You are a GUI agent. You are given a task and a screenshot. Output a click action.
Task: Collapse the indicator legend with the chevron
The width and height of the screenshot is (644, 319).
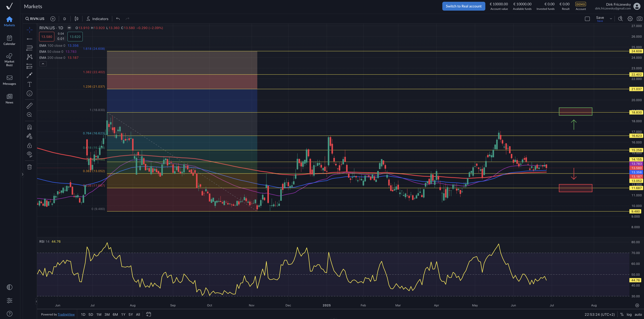(43, 64)
